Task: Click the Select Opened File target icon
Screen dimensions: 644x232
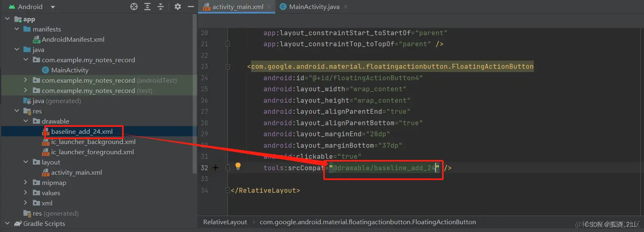Action: (x=134, y=7)
